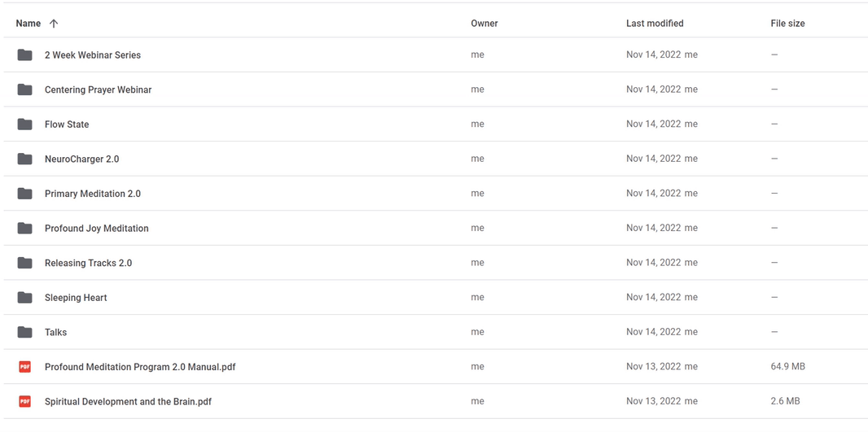Open Profound Meditation Program 2.0 Manual.pdf
Image resolution: width=868 pixels, height=432 pixels.
pyautogui.click(x=140, y=367)
